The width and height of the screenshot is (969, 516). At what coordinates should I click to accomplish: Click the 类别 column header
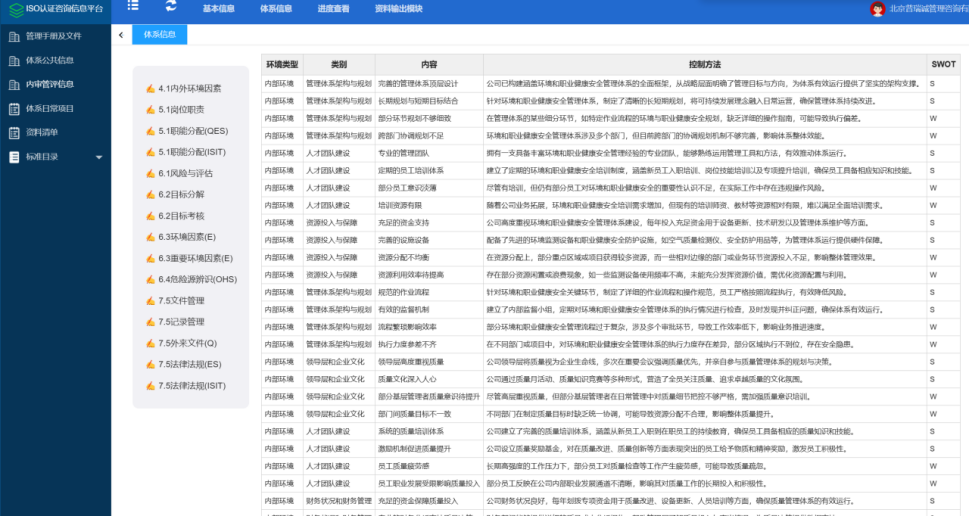click(x=339, y=64)
